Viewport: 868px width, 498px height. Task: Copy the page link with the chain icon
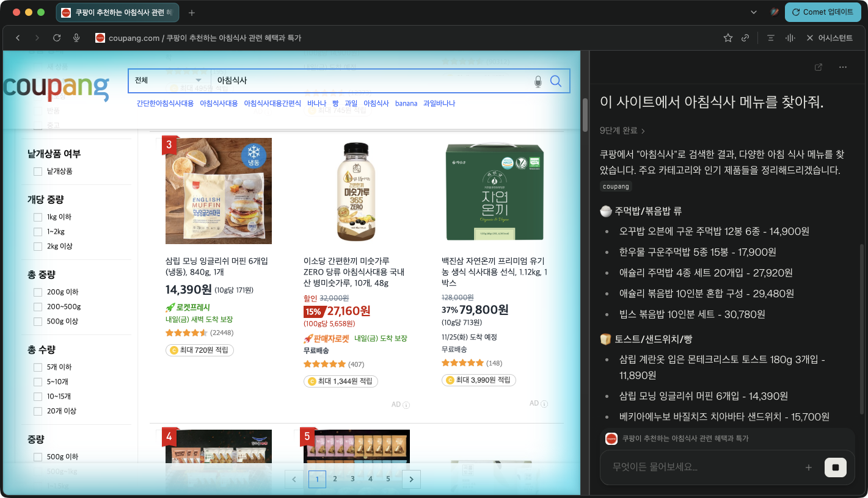pos(745,38)
